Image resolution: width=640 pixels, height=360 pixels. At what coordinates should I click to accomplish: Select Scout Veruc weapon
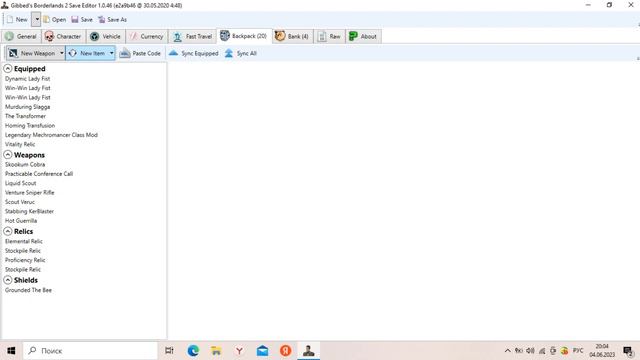20,202
